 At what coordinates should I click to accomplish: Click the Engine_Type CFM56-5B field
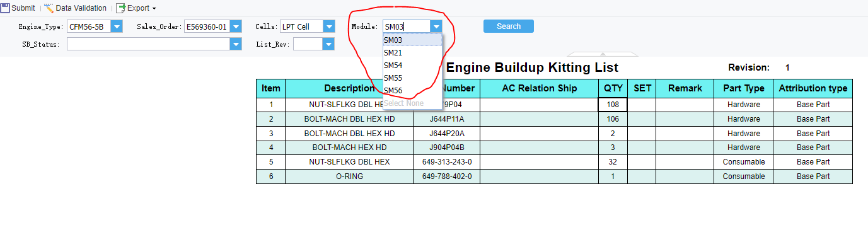click(x=89, y=26)
